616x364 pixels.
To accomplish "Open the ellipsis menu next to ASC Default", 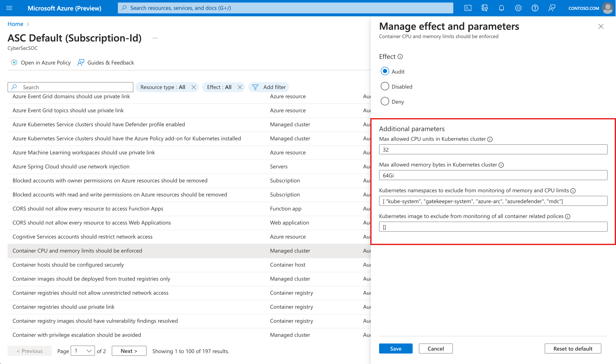I will (155, 38).
